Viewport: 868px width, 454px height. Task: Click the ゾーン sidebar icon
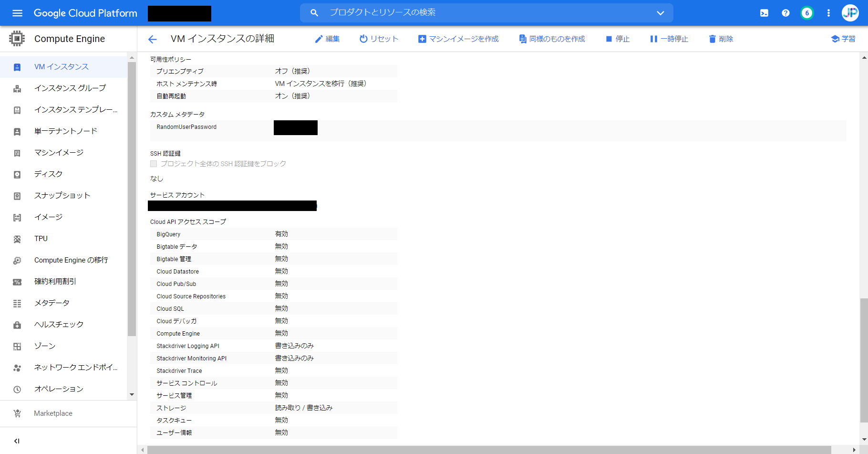(x=17, y=347)
